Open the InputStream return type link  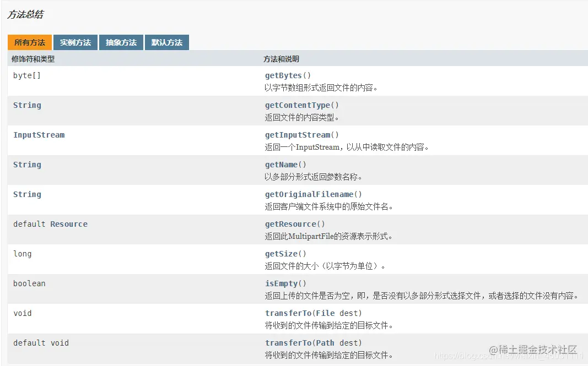(39, 135)
